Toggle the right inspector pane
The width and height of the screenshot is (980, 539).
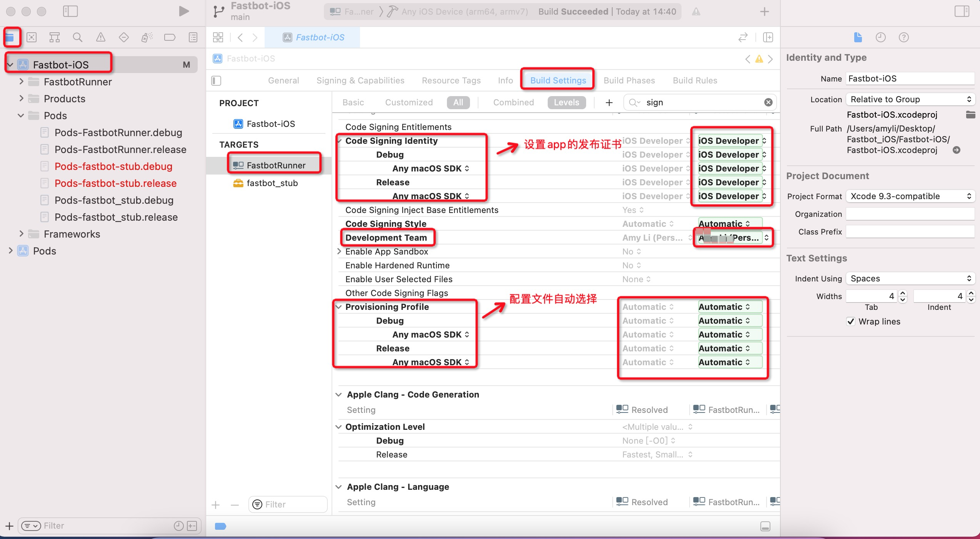(x=962, y=11)
